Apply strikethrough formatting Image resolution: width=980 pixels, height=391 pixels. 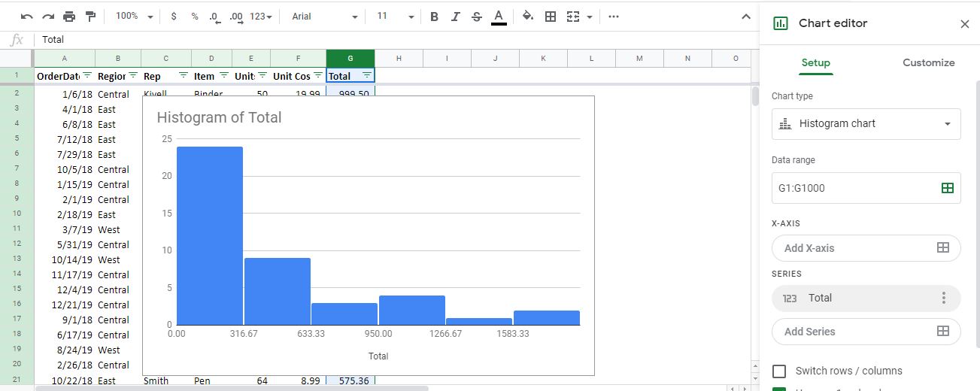pyautogui.click(x=476, y=16)
